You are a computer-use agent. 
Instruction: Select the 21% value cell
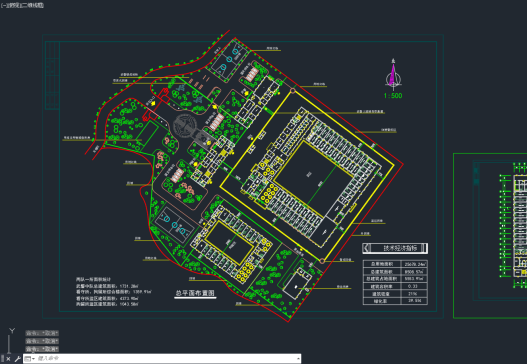pyautogui.click(x=414, y=294)
